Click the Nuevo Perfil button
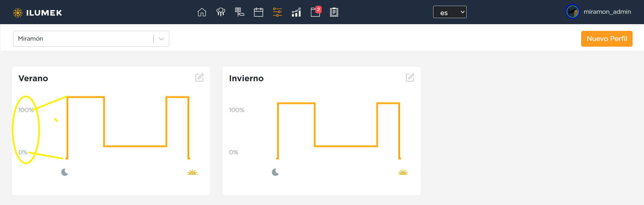Screen dimensions: 644x205 pyautogui.click(x=606, y=39)
